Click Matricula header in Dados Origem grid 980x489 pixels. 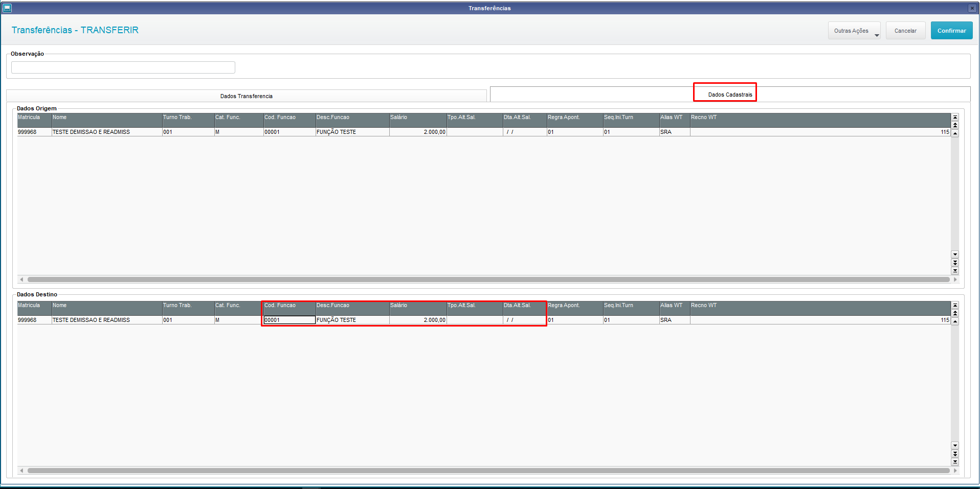pyautogui.click(x=34, y=121)
